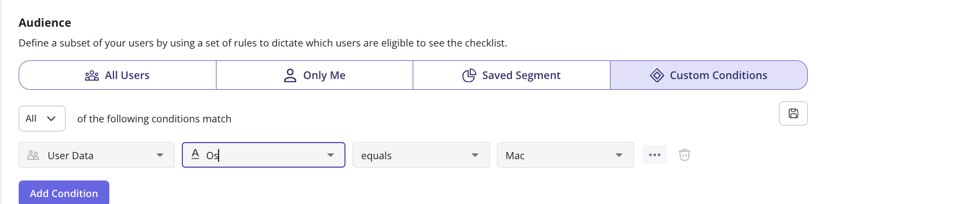This screenshot has height=204, width=980.
Task: Click the text type icon beside Os
Action: pyautogui.click(x=195, y=154)
